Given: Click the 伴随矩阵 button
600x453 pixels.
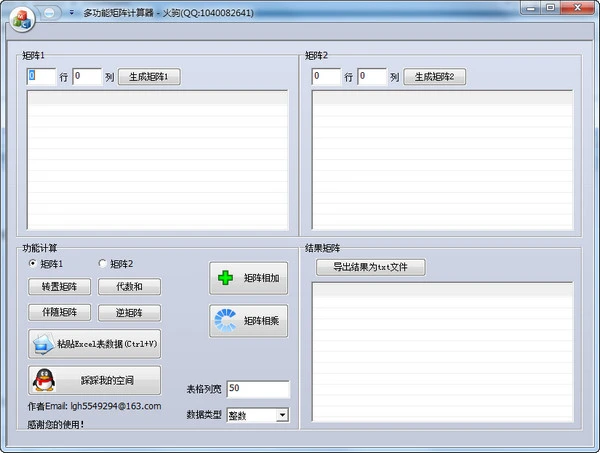Looking at the screenshot, I should tap(59, 313).
